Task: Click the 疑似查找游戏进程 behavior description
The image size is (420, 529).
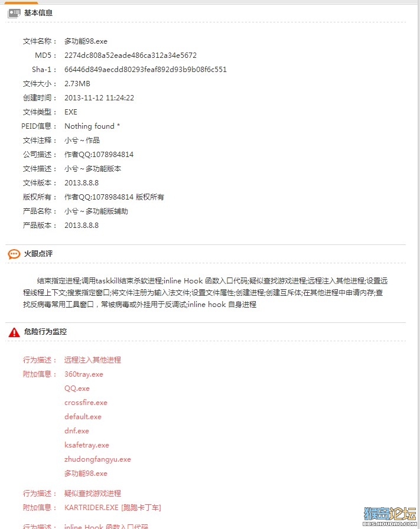Action: (93, 493)
